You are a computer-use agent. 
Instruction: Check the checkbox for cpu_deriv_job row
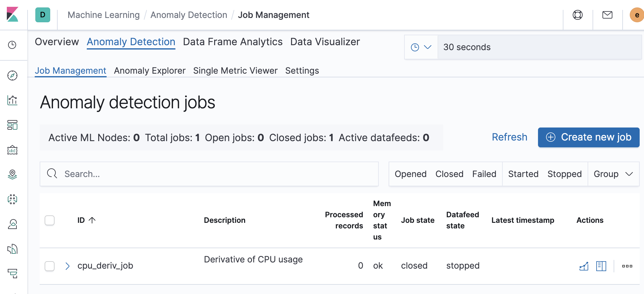(x=50, y=266)
